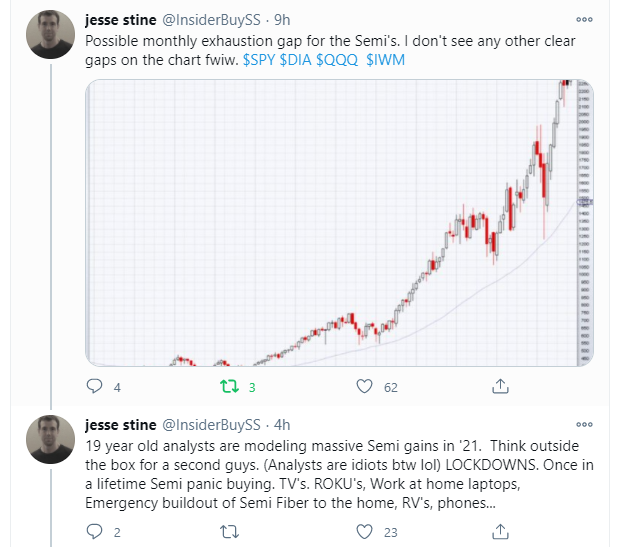
Task: Open more options on first tweet
Action: tap(581, 19)
